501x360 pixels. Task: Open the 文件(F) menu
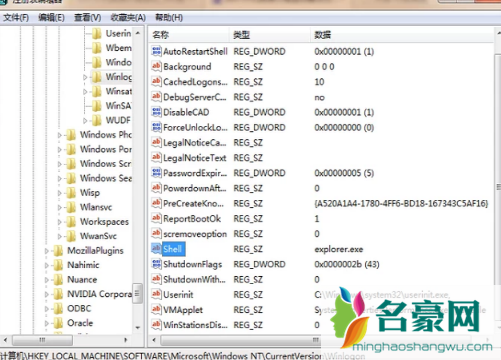(16, 17)
